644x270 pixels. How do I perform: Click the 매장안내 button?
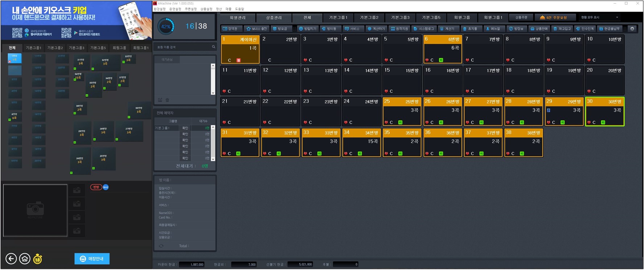tap(92, 259)
